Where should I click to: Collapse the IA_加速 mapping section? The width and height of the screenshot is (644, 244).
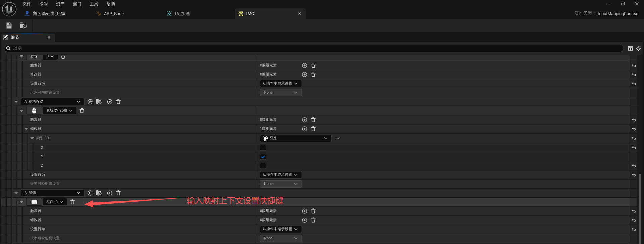point(16,193)
